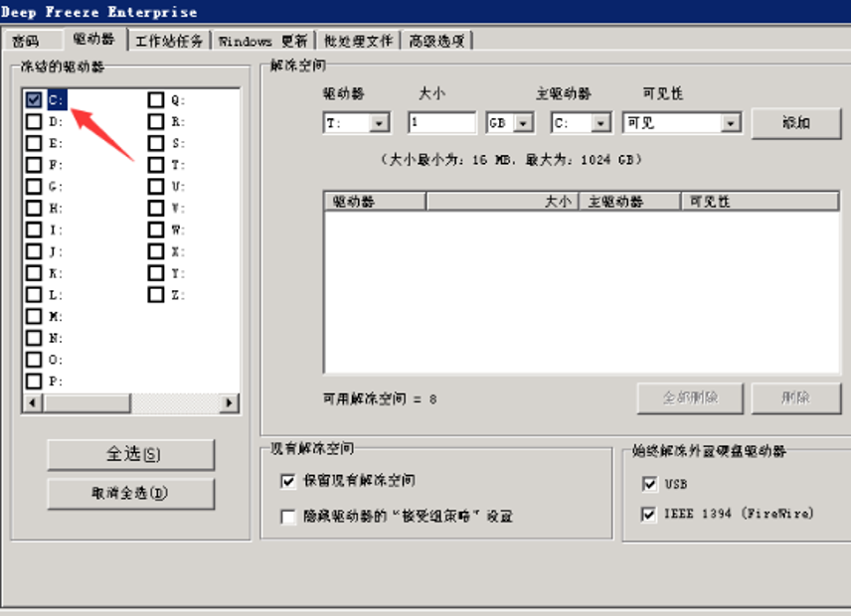Check the L: drive checkbox
This screenshot has height=616, width=851.
click(34, 295)
